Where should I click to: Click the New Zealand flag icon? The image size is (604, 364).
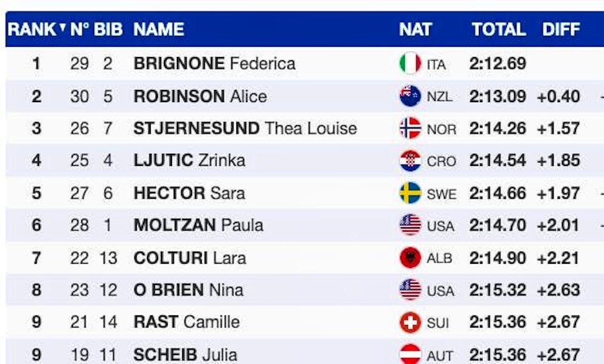point(410,96)
